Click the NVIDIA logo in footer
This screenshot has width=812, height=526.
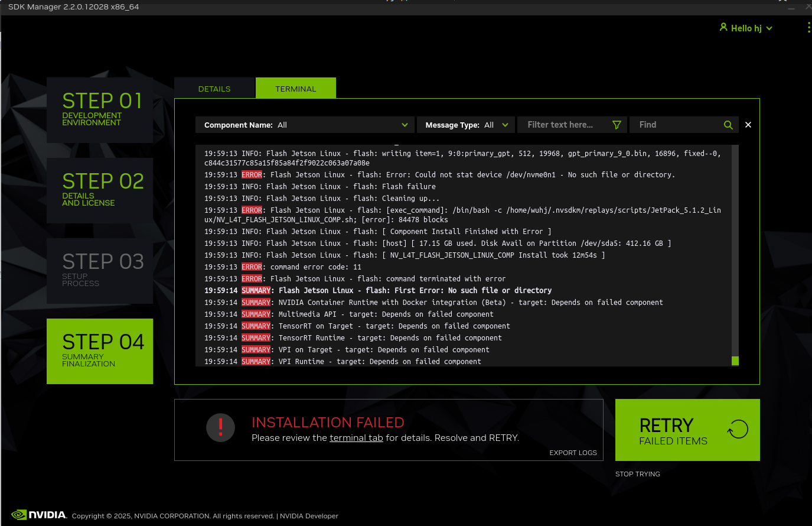pos(39,515)
